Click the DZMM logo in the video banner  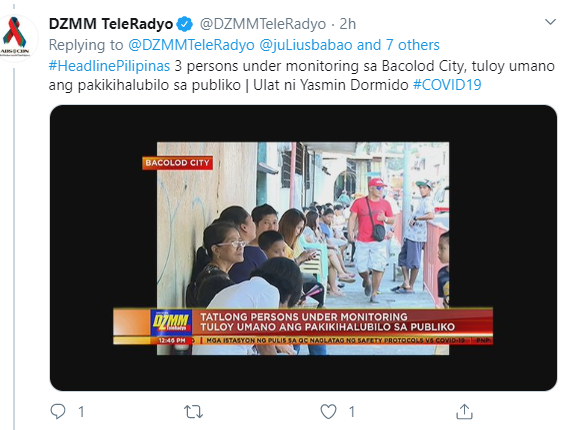point(171,322)
